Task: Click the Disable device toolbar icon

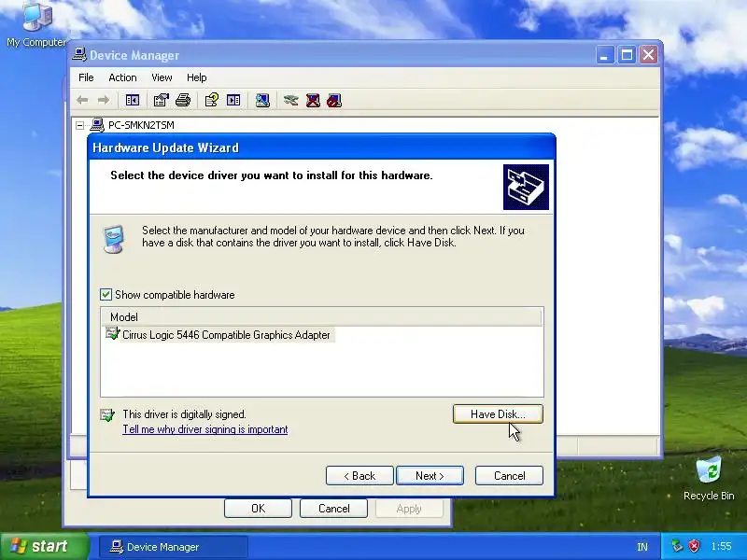Action: pyautogui.click(x=334, y=101)
